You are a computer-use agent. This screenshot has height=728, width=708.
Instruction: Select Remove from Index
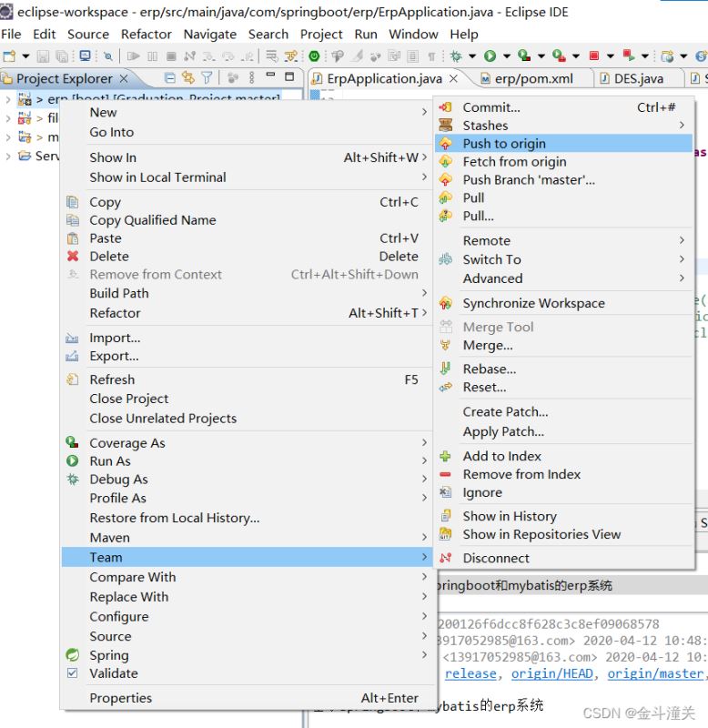564,474
